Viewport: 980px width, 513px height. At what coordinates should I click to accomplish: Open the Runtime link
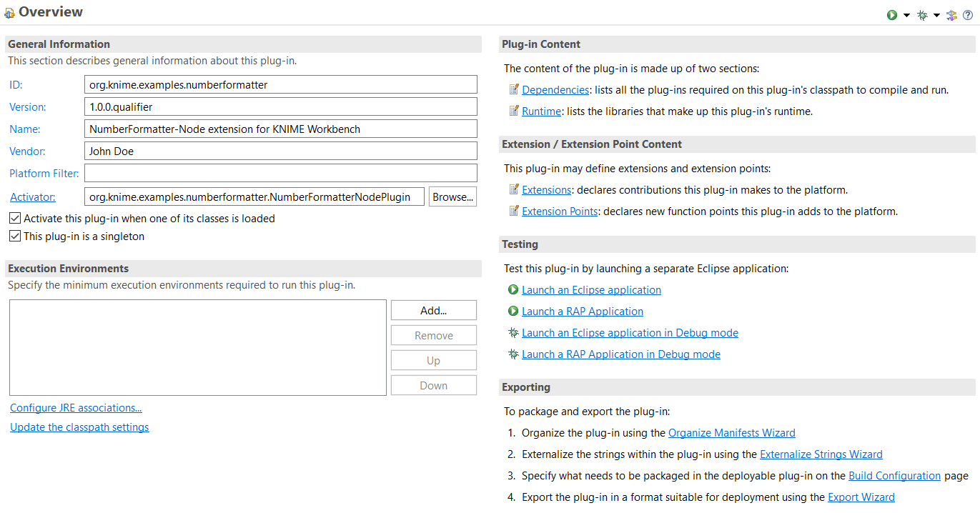click(x=541, y=111)
